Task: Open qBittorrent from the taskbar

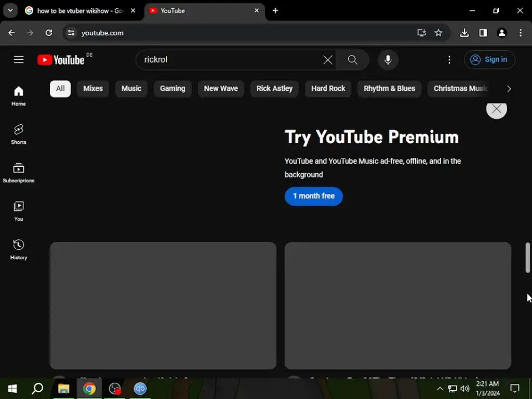Action: pyautogui.click(x=140, y=389)
